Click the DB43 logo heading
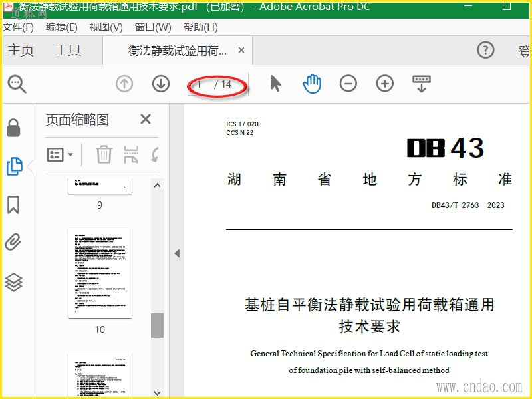 click(x=446, y=148)
